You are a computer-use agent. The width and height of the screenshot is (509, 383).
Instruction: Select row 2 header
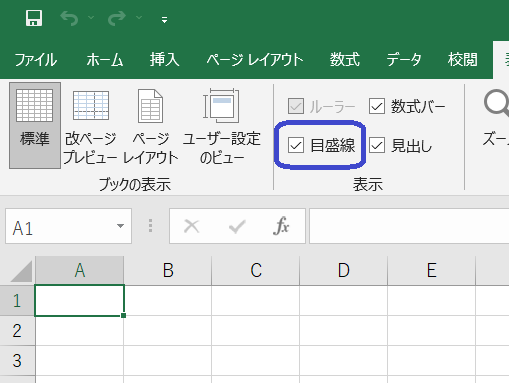point(17,331)
